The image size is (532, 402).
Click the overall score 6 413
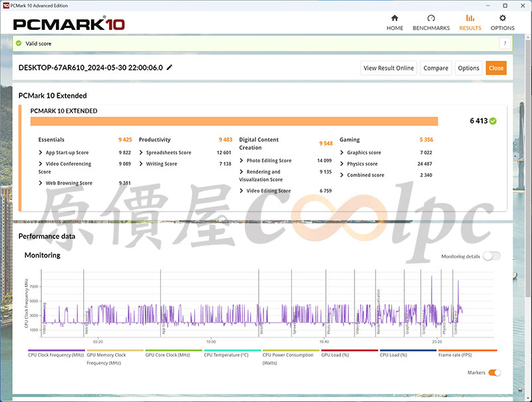coord(479,121)
